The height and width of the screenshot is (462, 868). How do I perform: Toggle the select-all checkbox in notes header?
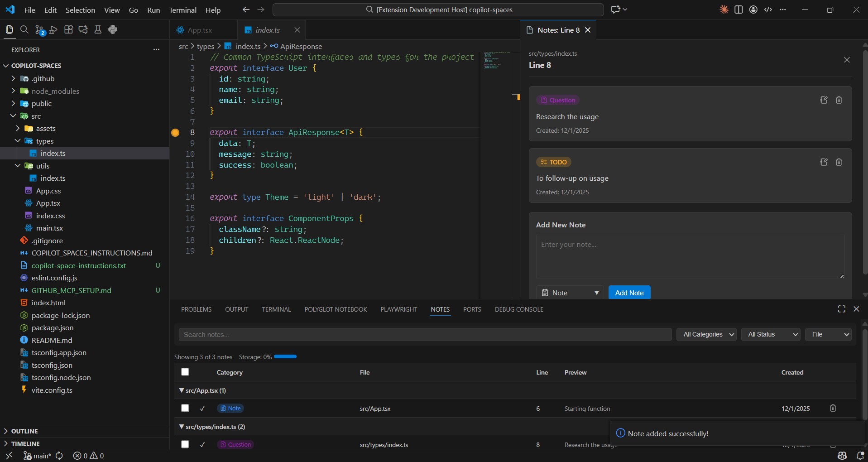point(185,372)
